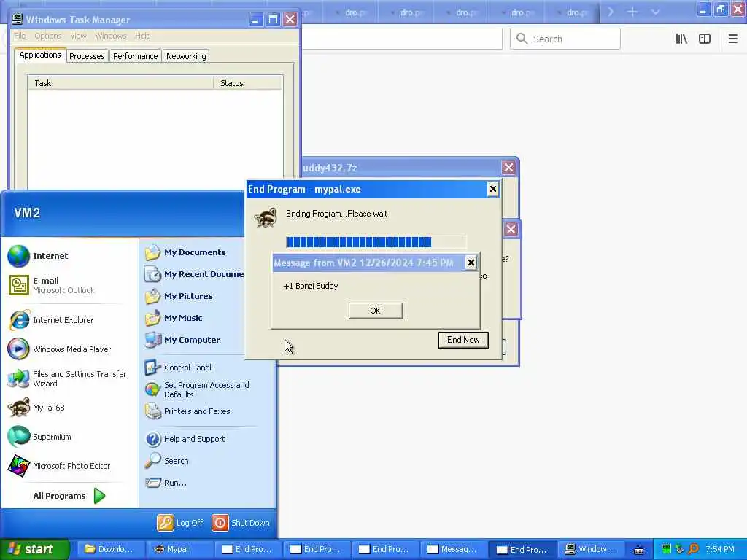The image size is (747, 560).
Task: Launch Internet Explorer from Start menu
Action: pos(52,320)
